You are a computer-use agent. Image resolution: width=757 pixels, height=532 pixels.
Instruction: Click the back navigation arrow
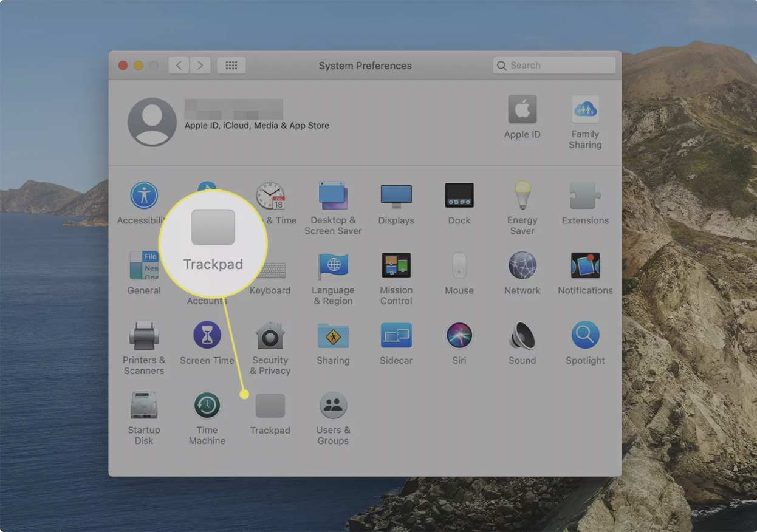click(178, 66)
